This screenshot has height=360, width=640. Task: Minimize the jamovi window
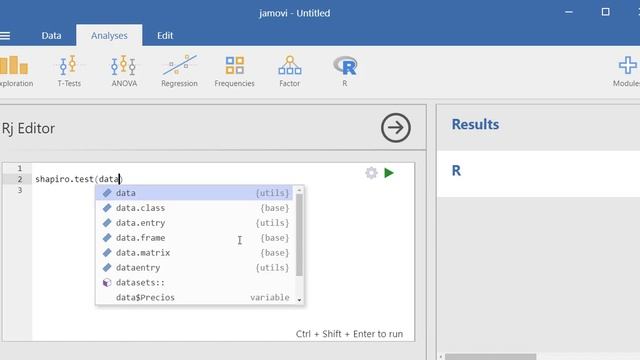click(569, 12)
